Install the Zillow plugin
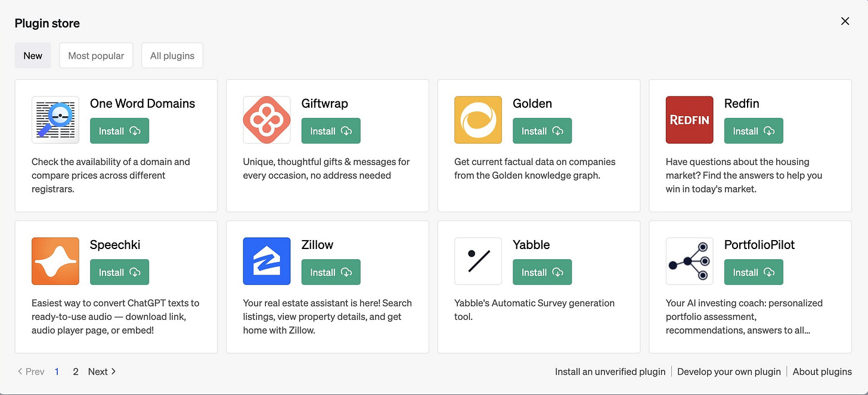This screenshot has width=868, height=395. 331,272
